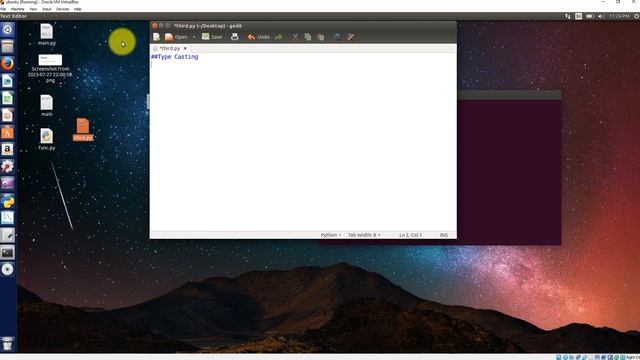This screenshot has width=640, height=360.
Task: Copy selection with the copy icon
Action: coord(308,37)
